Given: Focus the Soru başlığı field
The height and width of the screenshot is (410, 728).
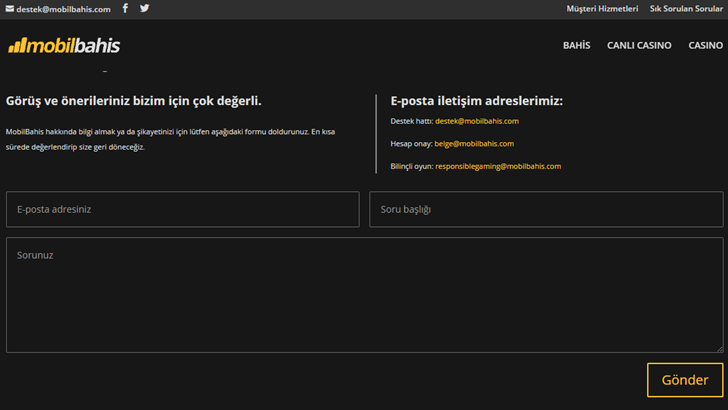Looking at the screenshot, I should [546, 209].
